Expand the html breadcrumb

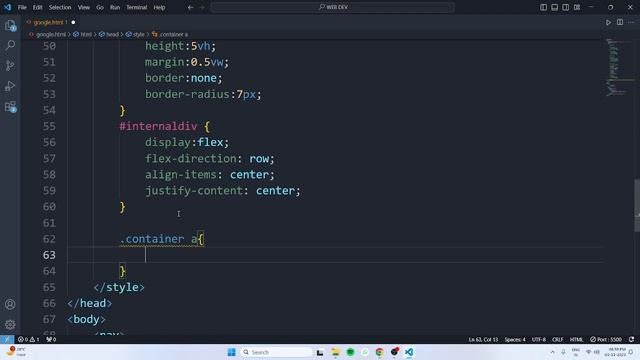[x=82, y=34]
